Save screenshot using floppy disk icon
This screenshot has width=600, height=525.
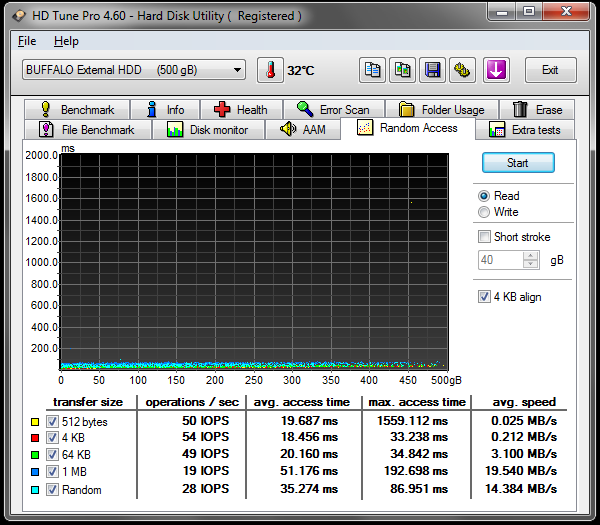click(432, 70)
